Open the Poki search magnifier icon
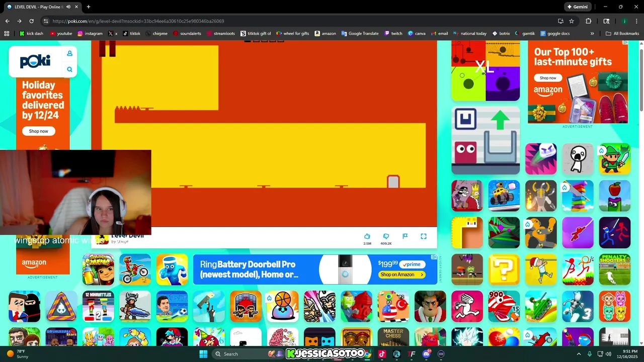Image resolution: width=644 pixels, height=362 pixels. [69, 69]
